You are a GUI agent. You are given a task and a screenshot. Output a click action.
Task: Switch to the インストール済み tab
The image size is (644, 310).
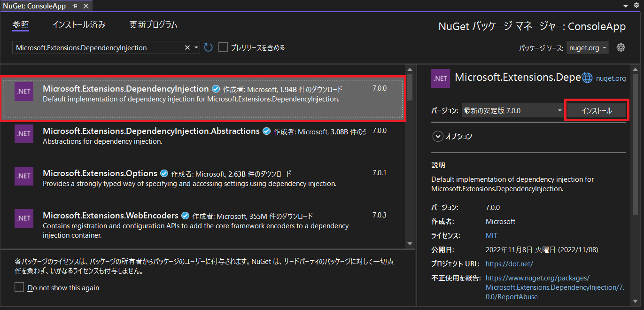click(78, 25)
